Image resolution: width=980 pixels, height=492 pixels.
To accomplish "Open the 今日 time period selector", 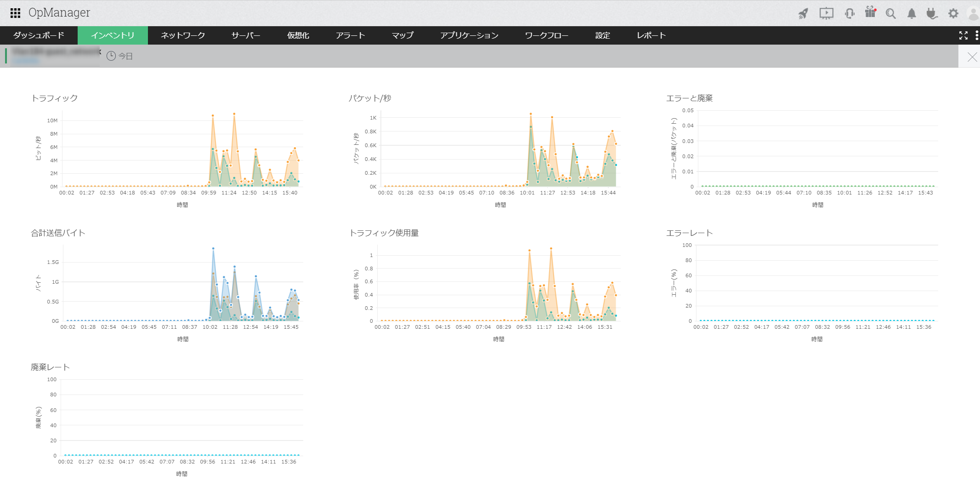I will point(120,56).
